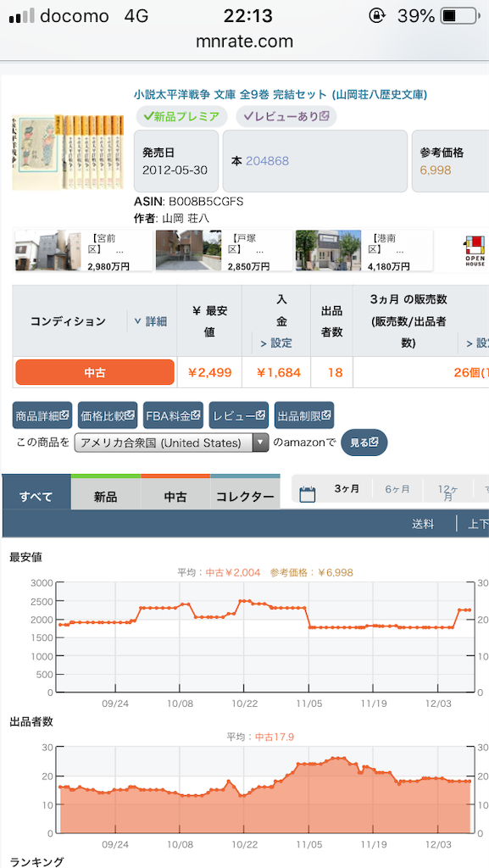This screenshot has height=868, width=489.
Task: Tap the rotation lock status icon
Action: pos(376,17)
